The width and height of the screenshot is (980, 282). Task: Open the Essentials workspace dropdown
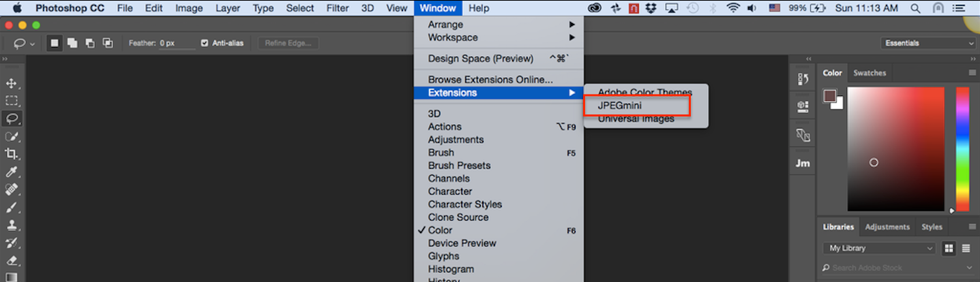pyautogui.click(x=927, y=43)
